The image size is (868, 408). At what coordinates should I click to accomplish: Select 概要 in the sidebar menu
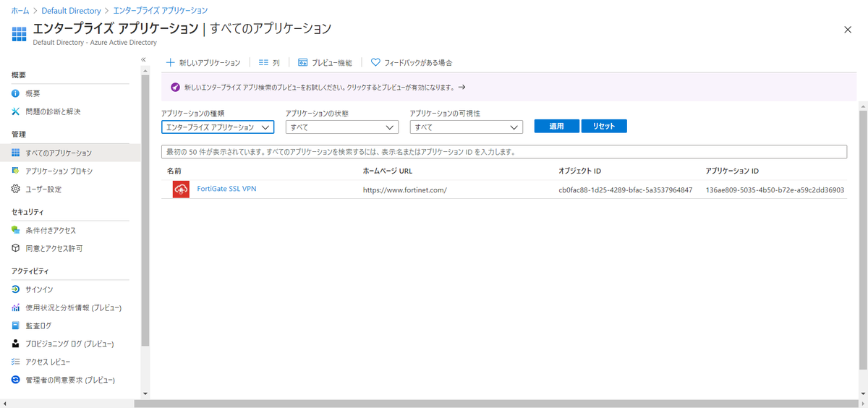(x=70, y=93)
